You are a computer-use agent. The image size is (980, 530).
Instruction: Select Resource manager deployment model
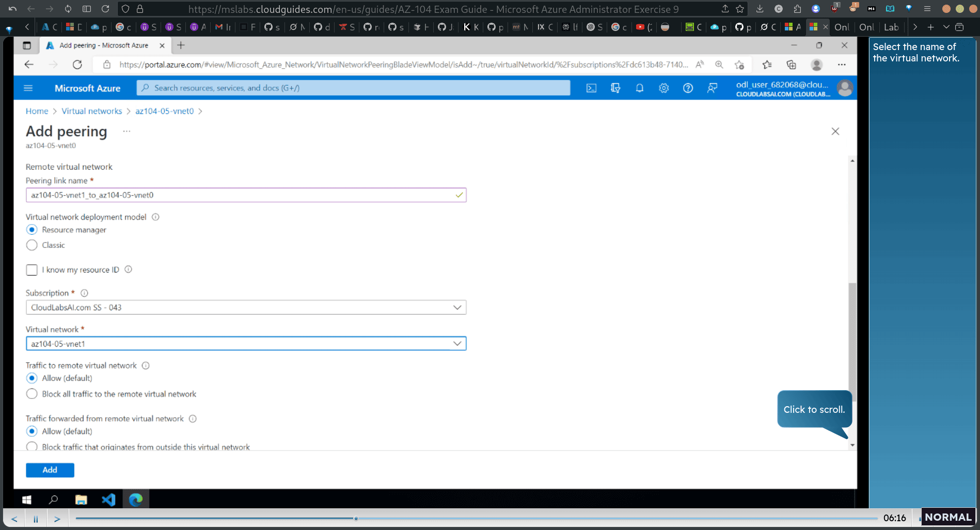pyautogui.click(x=31, y=230)
